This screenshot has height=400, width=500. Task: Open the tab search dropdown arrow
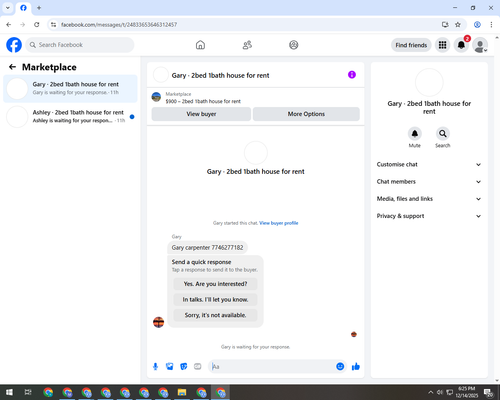pyautogui.click(x=8, y=8)
